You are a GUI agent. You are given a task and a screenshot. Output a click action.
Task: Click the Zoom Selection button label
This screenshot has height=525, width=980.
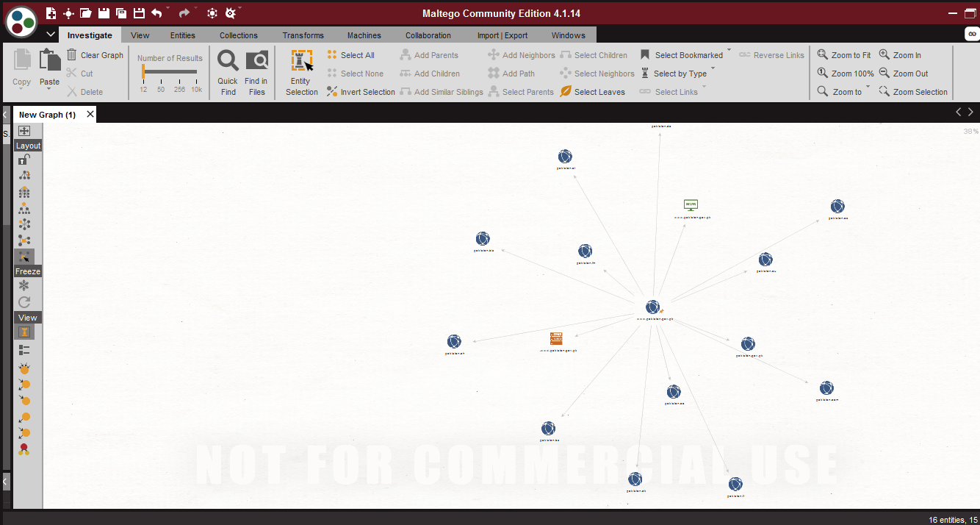point(920,92)
